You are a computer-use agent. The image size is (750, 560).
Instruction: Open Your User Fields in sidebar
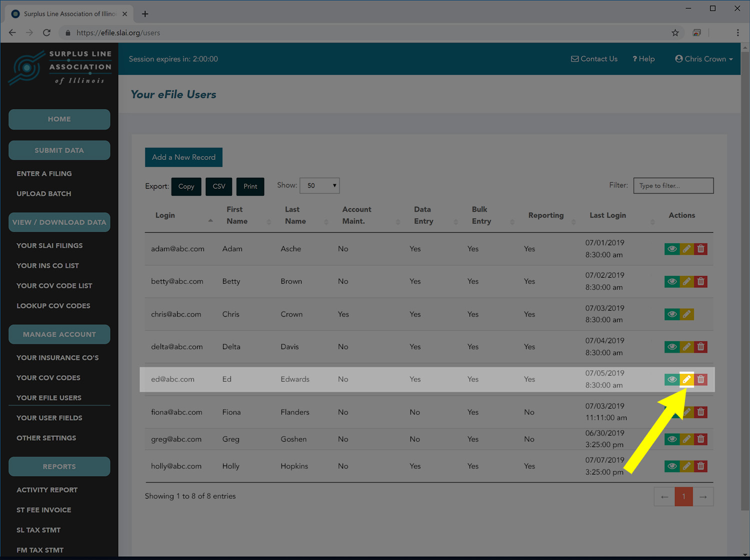pyautogui.click(x=49, y=418)
